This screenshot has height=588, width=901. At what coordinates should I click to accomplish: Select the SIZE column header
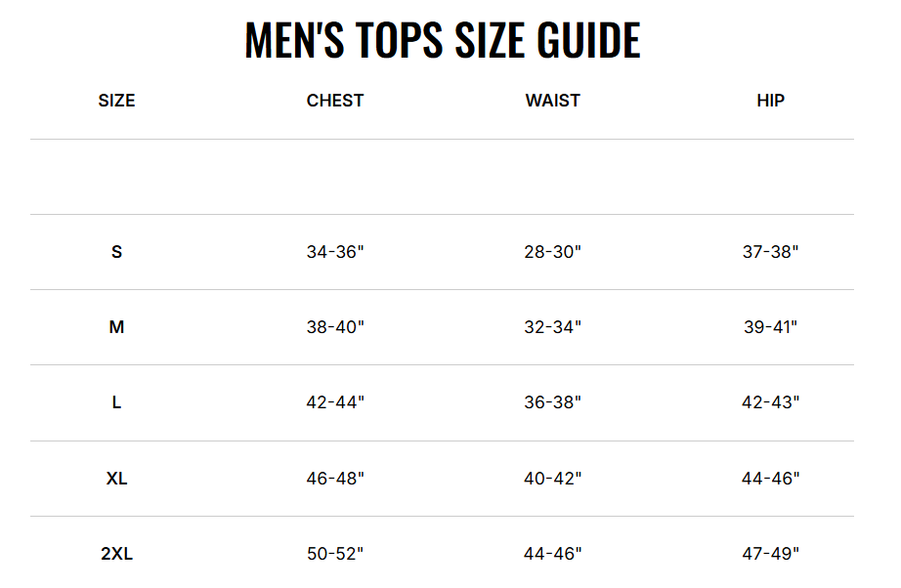pyautogui.click(x=116, y=101)
